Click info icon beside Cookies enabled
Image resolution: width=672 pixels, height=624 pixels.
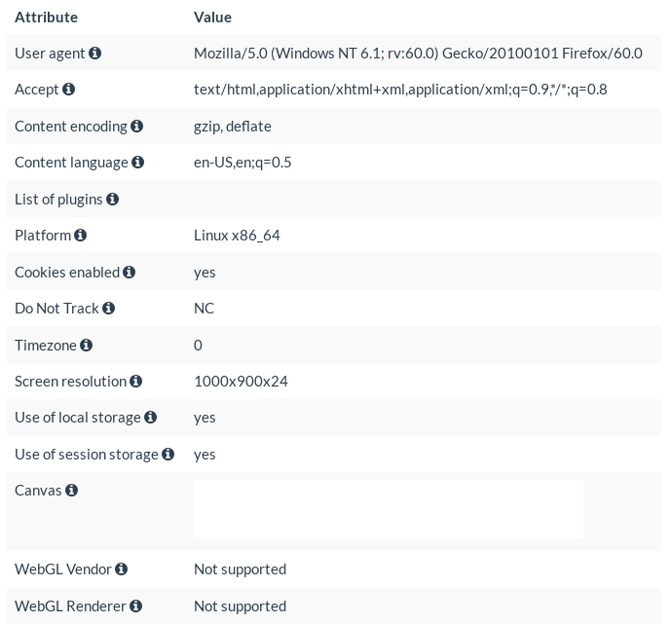[x=129, y=272]
